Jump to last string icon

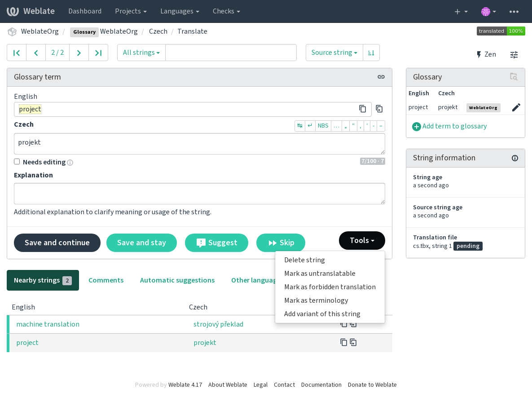98,53
